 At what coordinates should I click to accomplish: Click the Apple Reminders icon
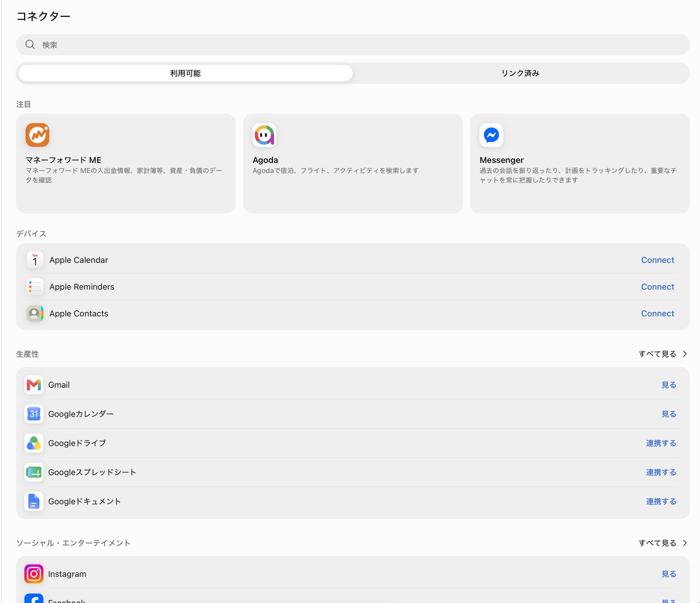pyautogui.click(x=35, y=287)
